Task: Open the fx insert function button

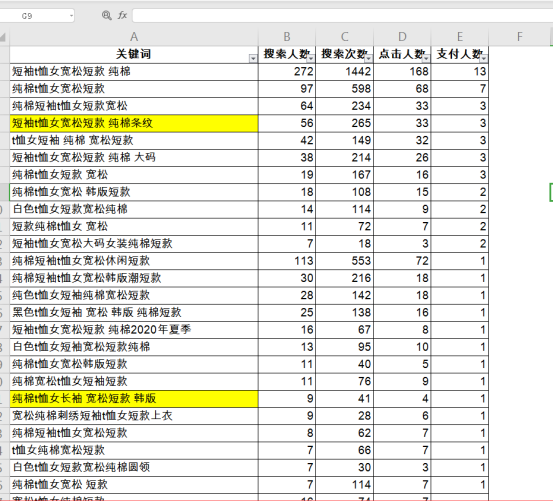Action: pos(122,15)
